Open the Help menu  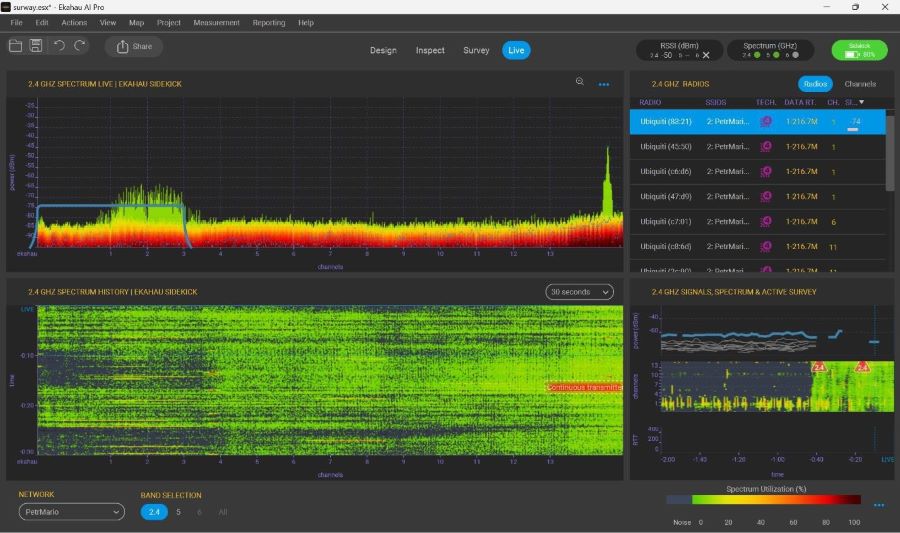click(x=306, y=23)
